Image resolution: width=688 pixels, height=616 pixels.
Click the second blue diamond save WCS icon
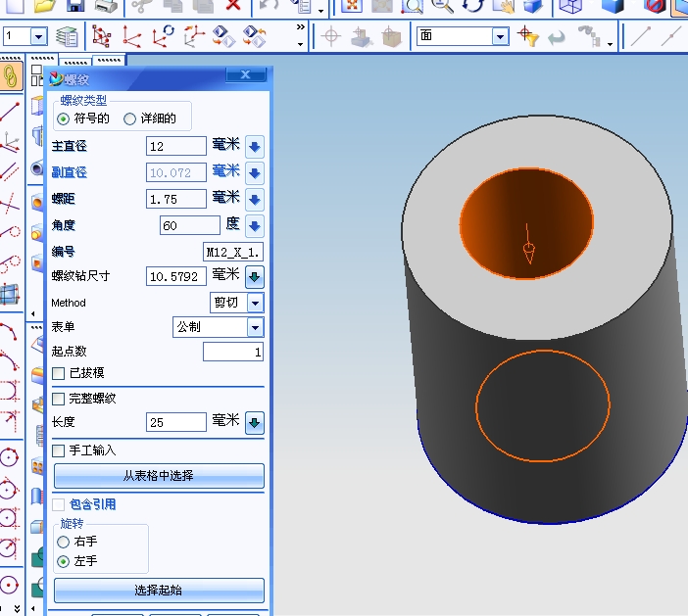[255, 36]
